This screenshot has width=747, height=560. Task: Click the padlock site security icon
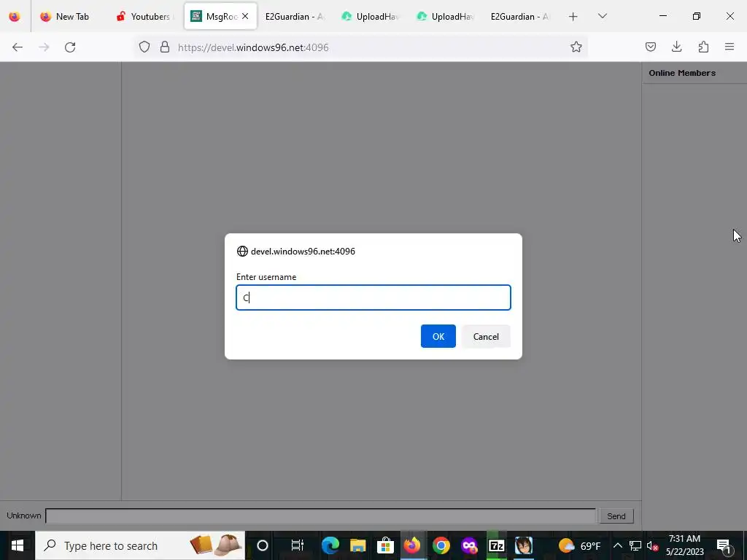[x=165, y=47]
